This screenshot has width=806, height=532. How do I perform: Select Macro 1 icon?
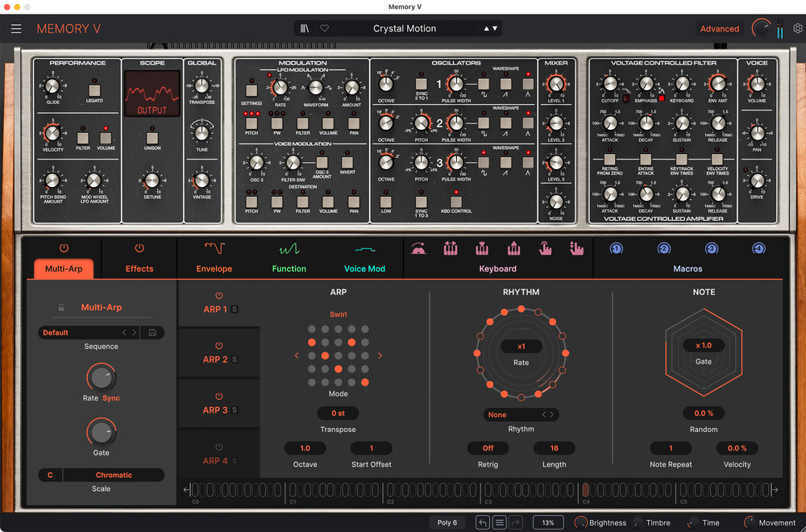pos(617,249)
